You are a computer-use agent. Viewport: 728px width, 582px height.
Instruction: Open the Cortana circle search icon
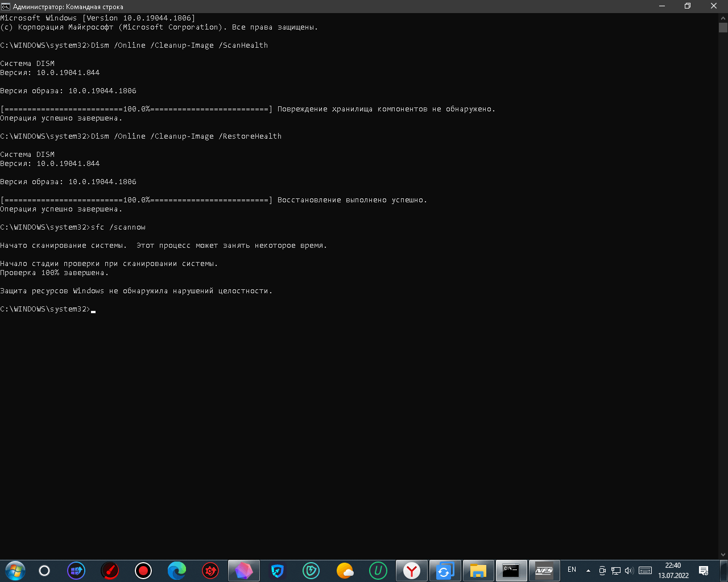(x=44, y=571)
